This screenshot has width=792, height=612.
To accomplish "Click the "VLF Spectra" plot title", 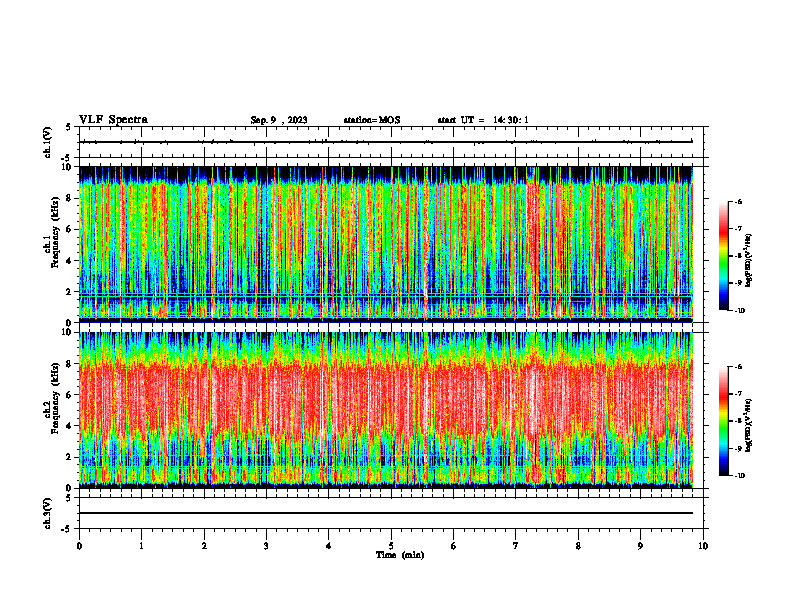I will coord(113,120).
